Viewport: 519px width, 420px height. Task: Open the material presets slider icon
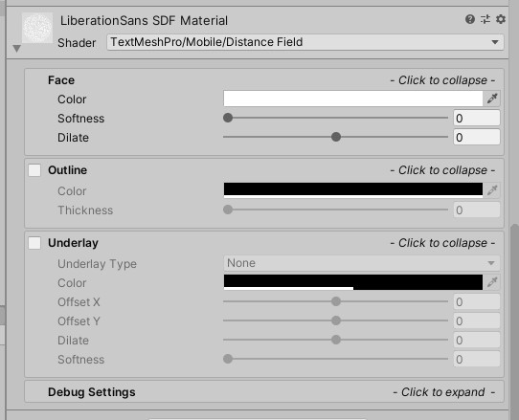point(485,19)
